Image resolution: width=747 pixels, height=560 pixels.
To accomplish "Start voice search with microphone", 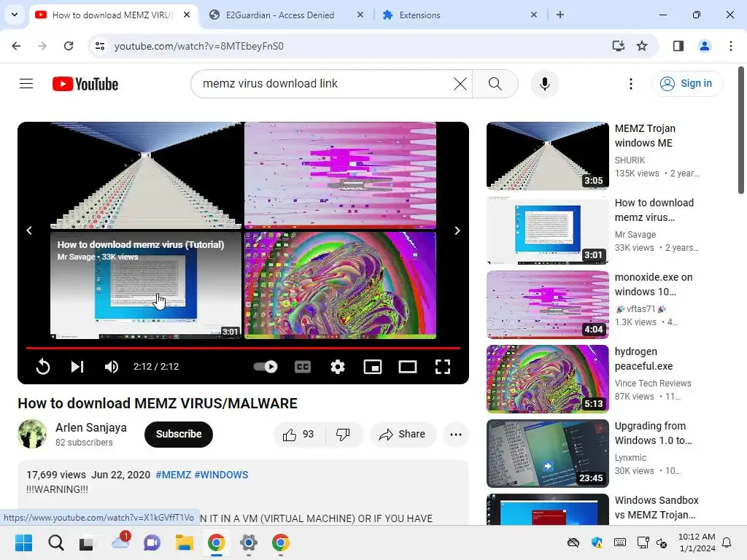I will click(544, 84).
